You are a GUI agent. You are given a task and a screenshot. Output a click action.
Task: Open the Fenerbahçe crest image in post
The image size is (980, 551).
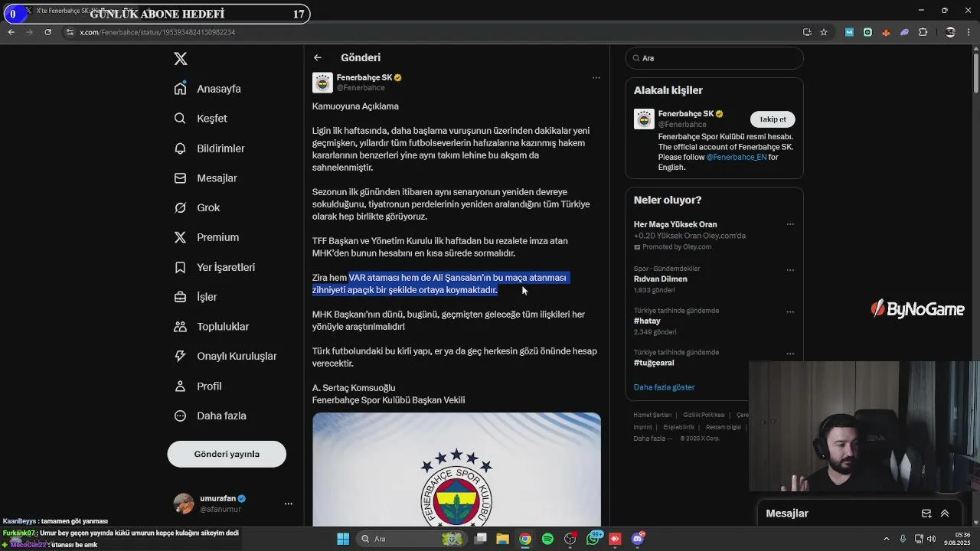(x=456, y=469)
